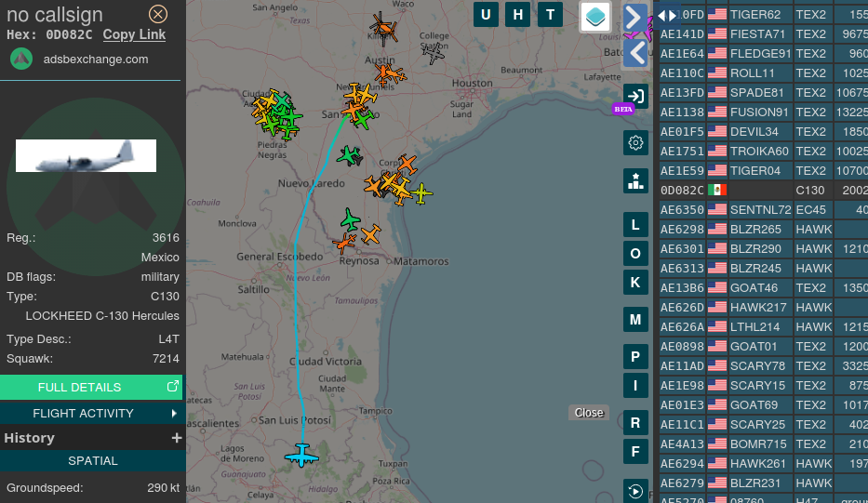The height and width of the screenshot is (503, 868).
Task: Select the SPADE81 table row
Action: coord(764,92)
